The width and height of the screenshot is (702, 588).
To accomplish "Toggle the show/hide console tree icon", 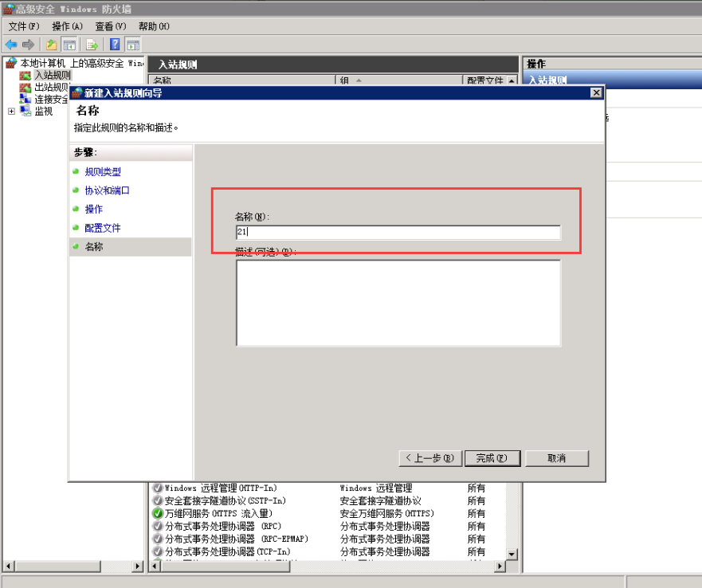I will click(70, 45).
